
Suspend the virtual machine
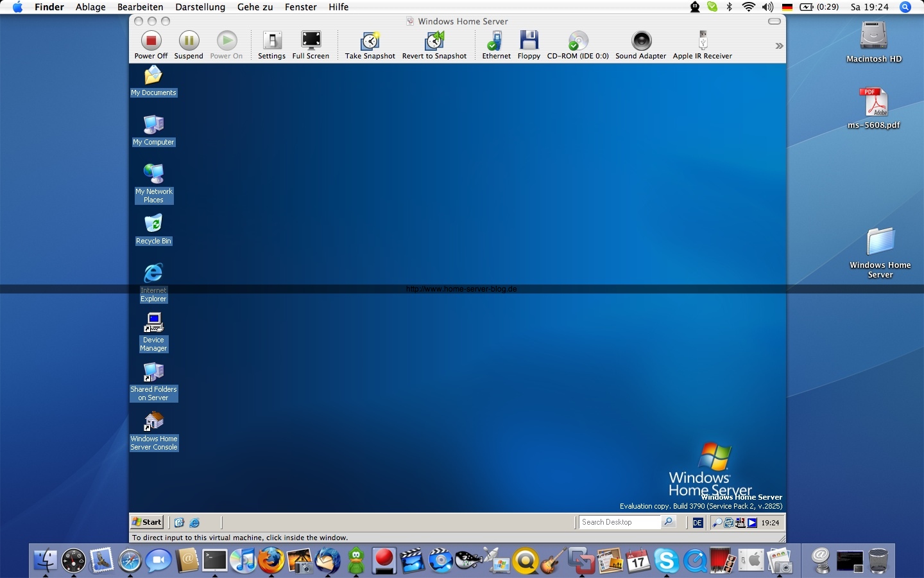click(189, 45)
